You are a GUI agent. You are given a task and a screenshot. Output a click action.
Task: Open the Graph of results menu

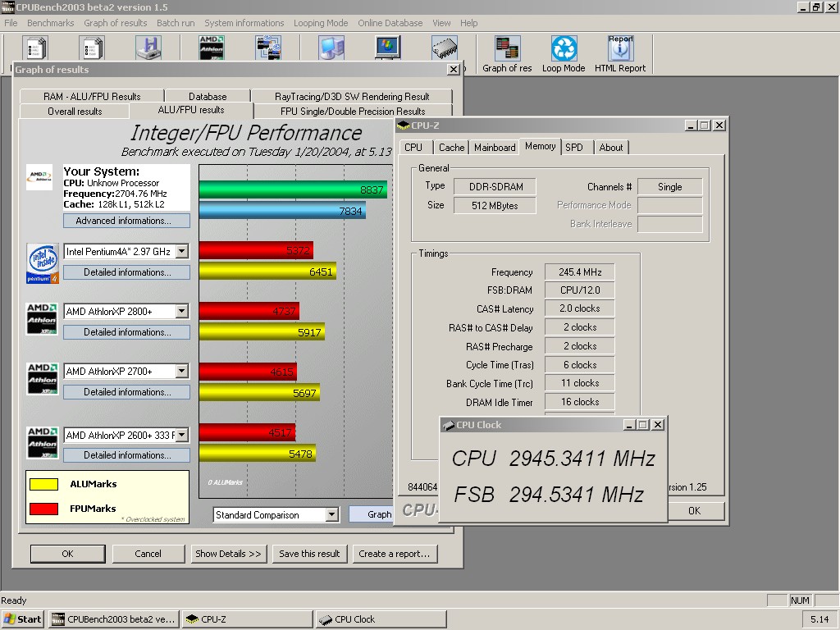[x=115, y=23]
